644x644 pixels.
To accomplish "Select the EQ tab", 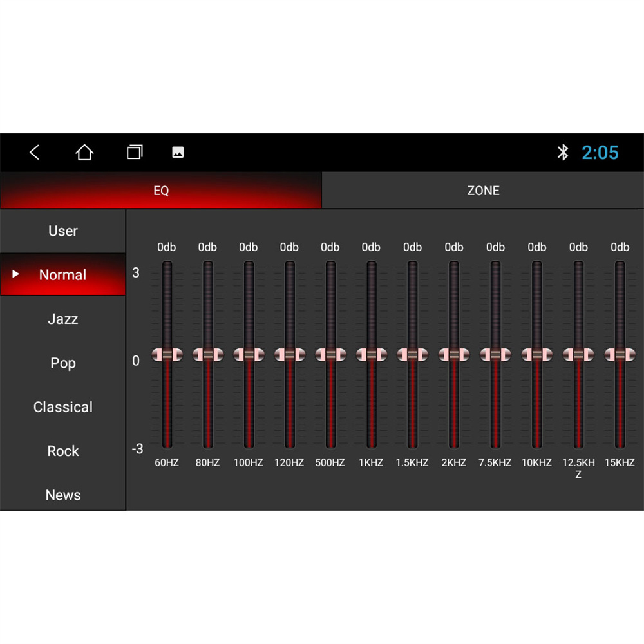I will click(161, 191).
